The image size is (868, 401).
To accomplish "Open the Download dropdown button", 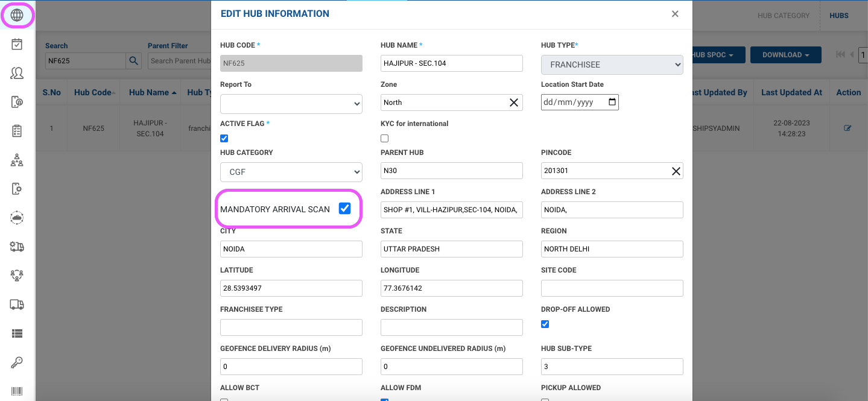I will pos(785,55).
